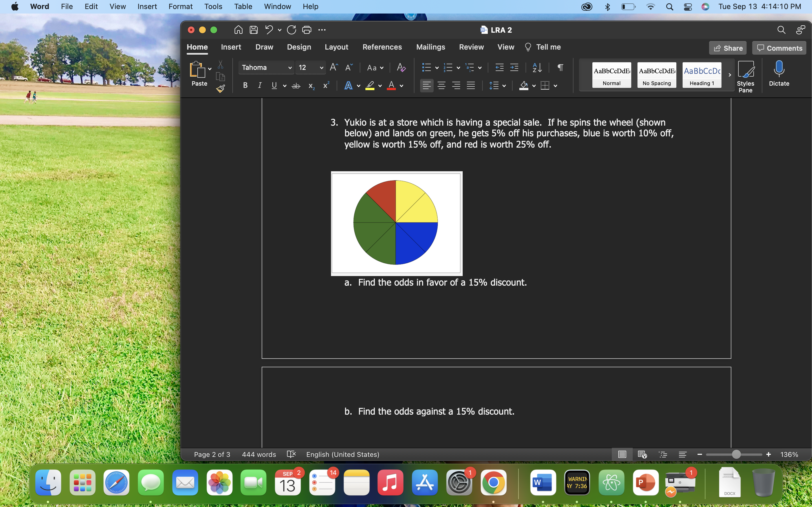Toggle paragraph marks visibility
812x507 pixels.
560,67
